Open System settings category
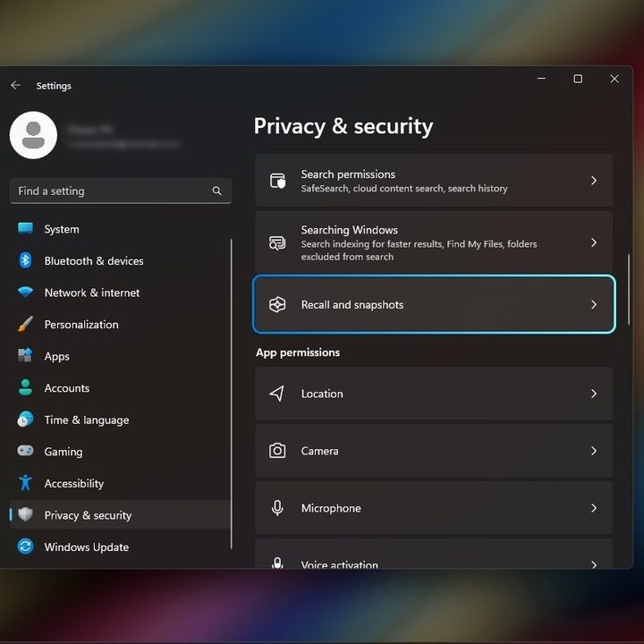 [120, 229]
